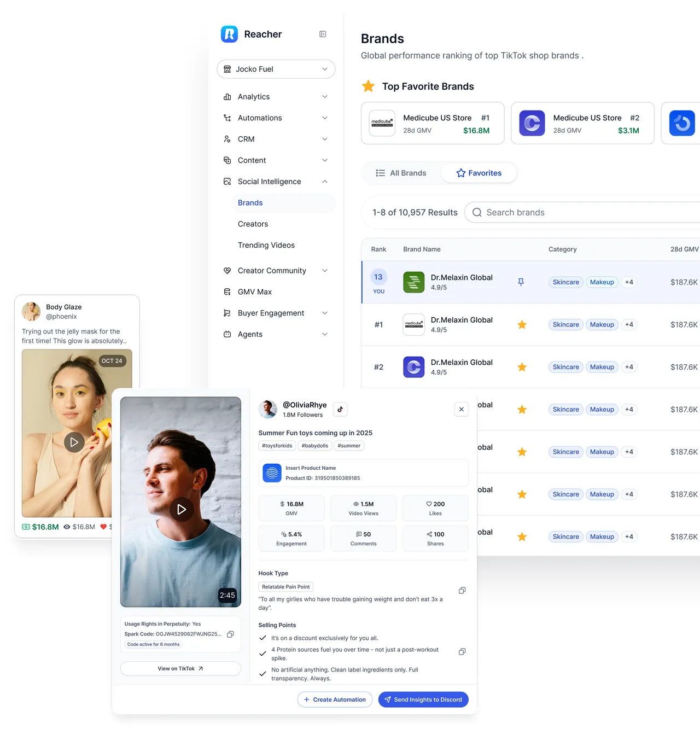Expand the Content section chevron
This screenshot has height=729, width=700.
click(x=325, y=160)
